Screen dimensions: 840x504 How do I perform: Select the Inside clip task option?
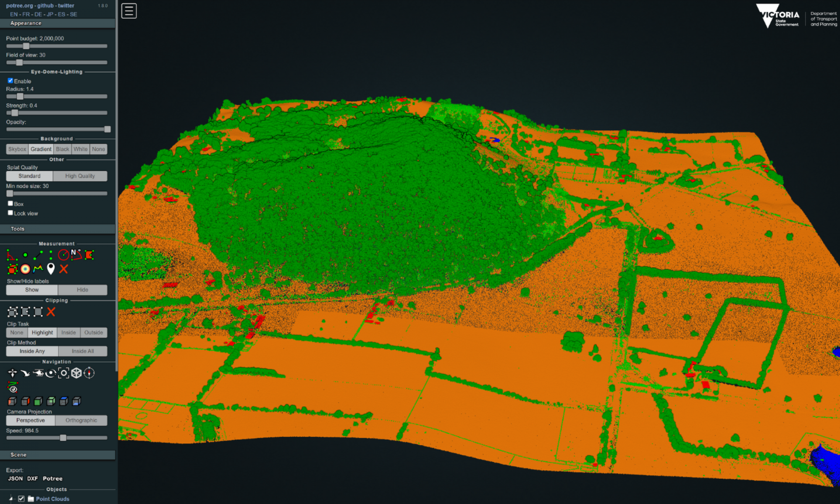[68, 332]
